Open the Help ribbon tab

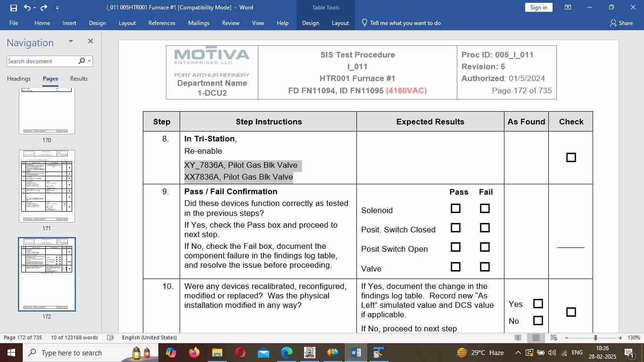pyautogui.click(x=282, y=23)
